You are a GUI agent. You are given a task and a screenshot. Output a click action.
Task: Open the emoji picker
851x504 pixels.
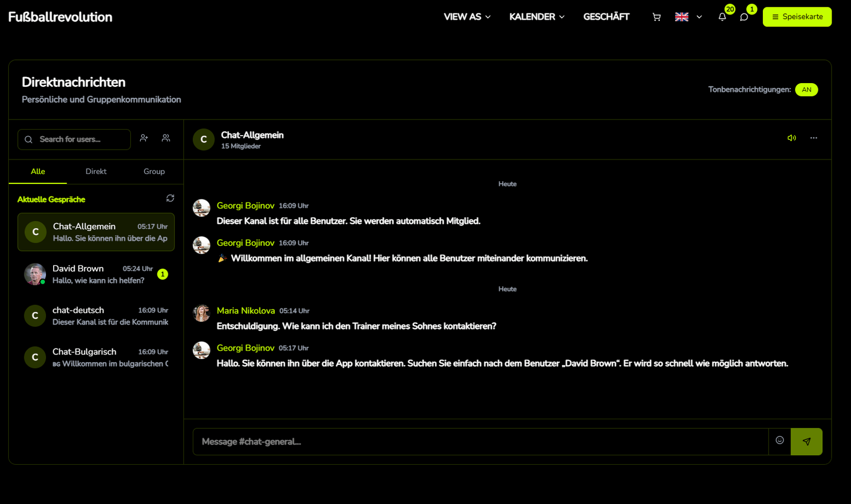pos(780,440)
